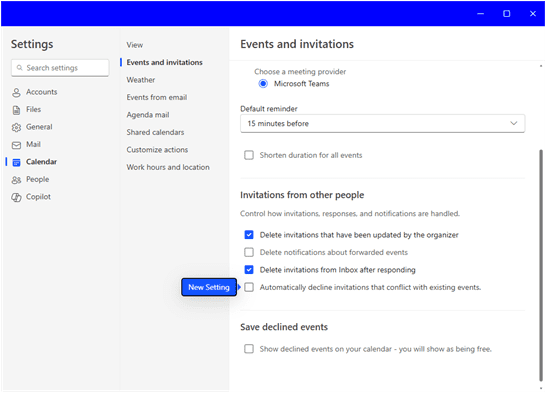Uncheck Delete invitations from Inbox after responding
Image resolution: width=546 pixels, height=393 pixels.
point(249,269)
